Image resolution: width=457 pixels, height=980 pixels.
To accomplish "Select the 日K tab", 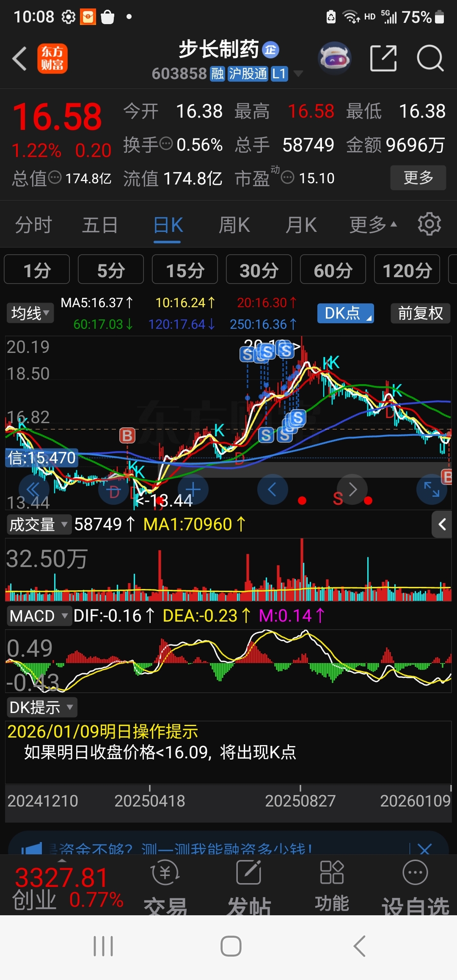I will pos(168,225).
